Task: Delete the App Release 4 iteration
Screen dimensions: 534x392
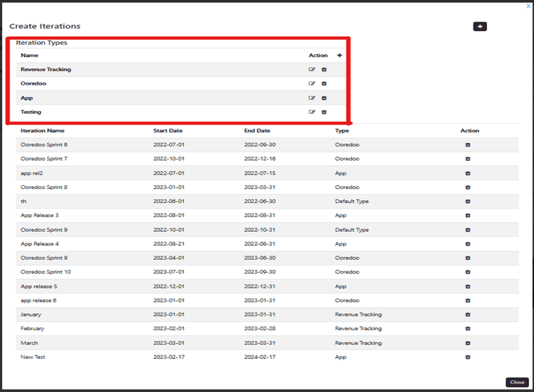Action: click(x=467, y=244)
